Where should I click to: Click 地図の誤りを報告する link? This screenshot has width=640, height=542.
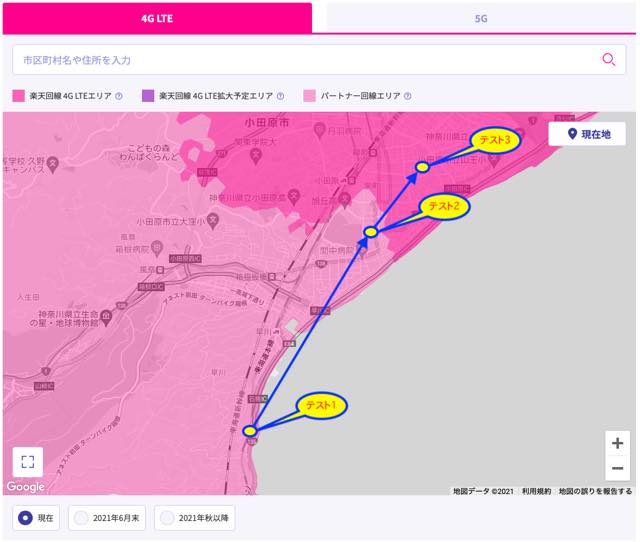[595, 491]
